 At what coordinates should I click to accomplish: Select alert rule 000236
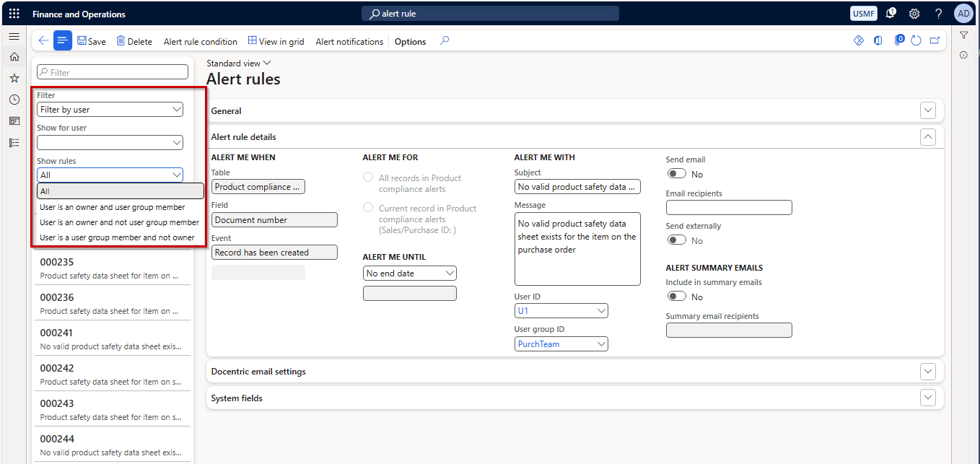[x=113, y=304]
